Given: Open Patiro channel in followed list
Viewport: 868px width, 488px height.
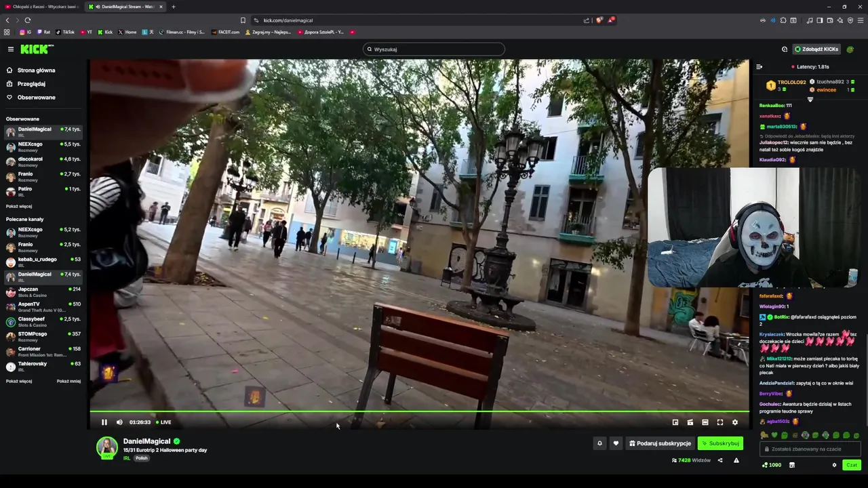Looking at the screenshot, I should coord(43,191).
